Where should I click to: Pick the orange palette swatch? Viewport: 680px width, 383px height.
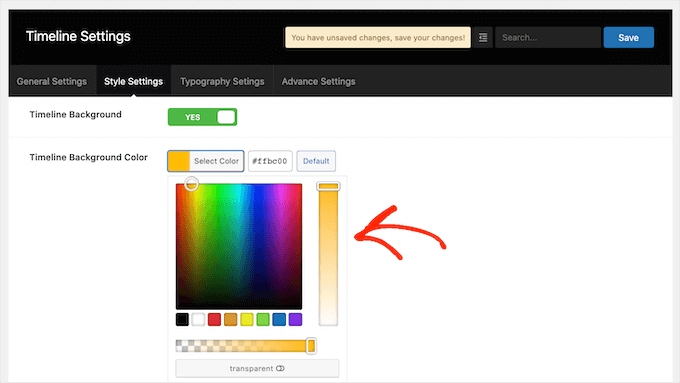click(x=231, y=320)
